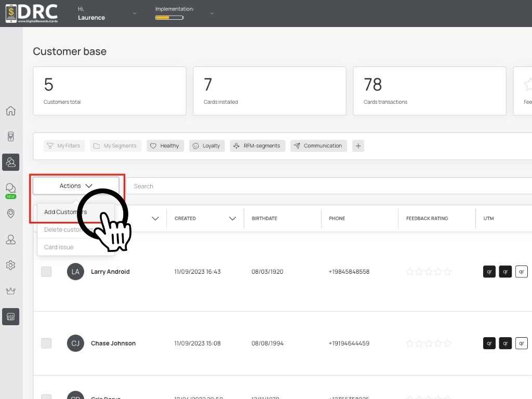Expand the Implementation progress chevron
The image size is (532, 399).
(212, 13)
